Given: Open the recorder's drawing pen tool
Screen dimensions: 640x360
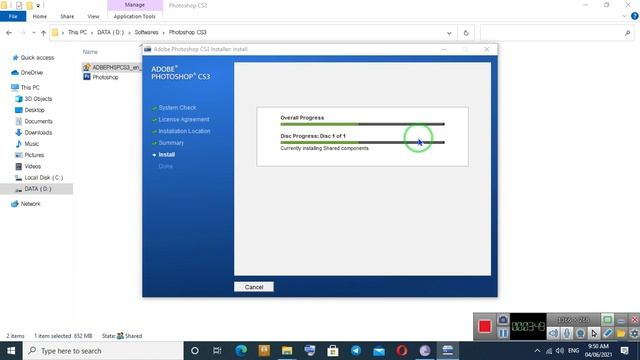Looking at the screenshot, I should tap(607, 333).
